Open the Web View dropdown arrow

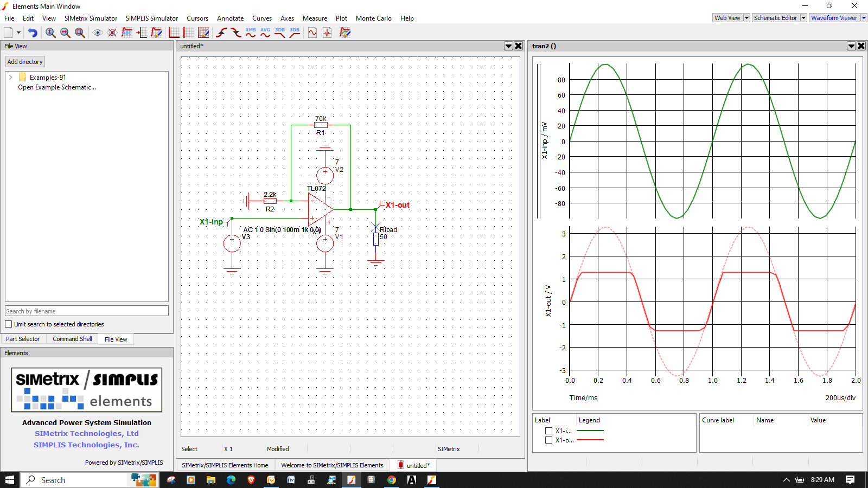746,18
